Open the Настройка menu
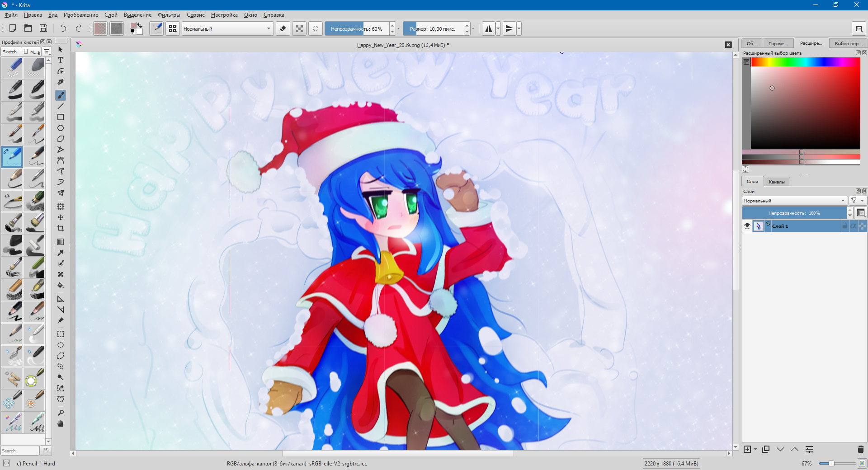Screen dimensions: 868x470 (x=224, y=15)
